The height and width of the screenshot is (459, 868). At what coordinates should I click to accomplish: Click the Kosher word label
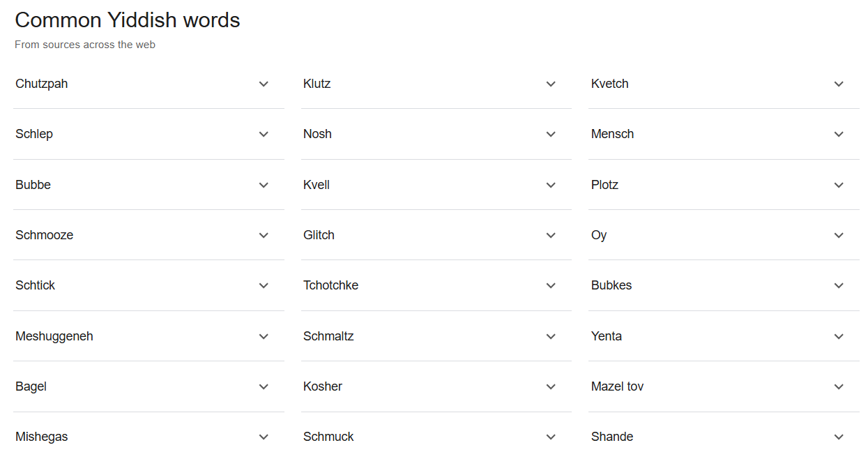click(x=323, y=386)
